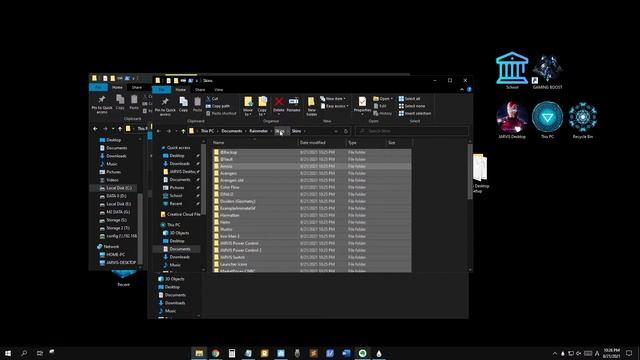Open JARVIS Desktop Iron Man icon
640x360 pixels.
tap(512, 120)
